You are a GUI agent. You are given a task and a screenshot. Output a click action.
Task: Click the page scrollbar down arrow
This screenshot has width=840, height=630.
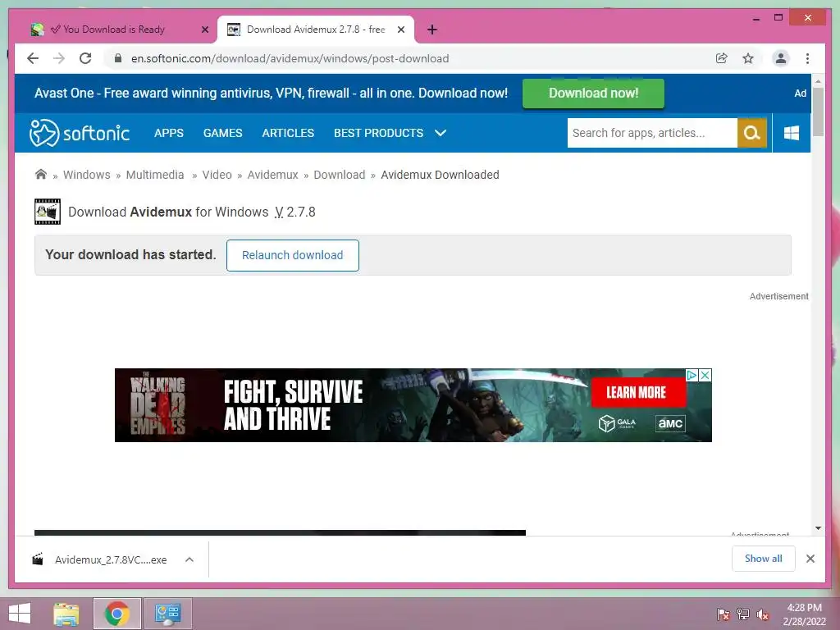coord(818,528)
